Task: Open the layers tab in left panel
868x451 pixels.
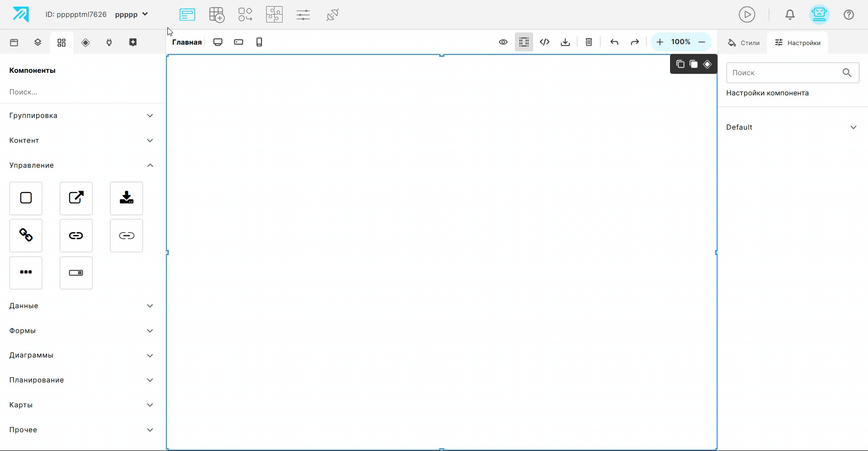Action: tap(38, 43)
